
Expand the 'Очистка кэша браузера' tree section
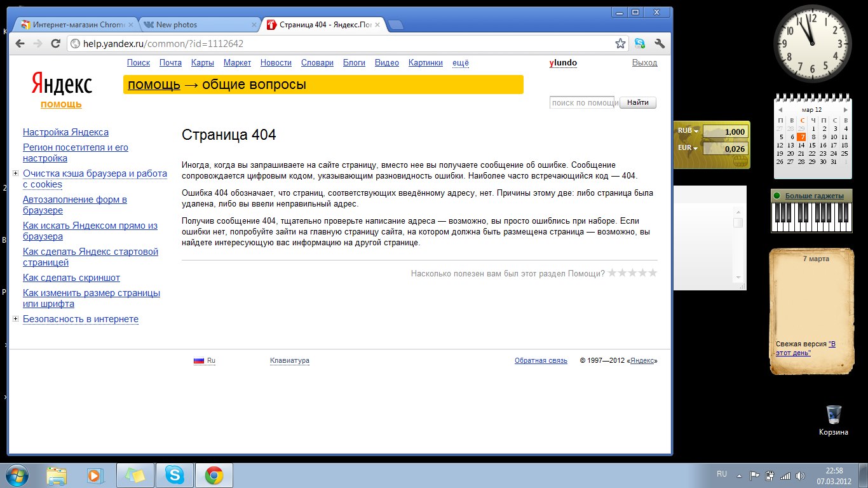(15, 173)
